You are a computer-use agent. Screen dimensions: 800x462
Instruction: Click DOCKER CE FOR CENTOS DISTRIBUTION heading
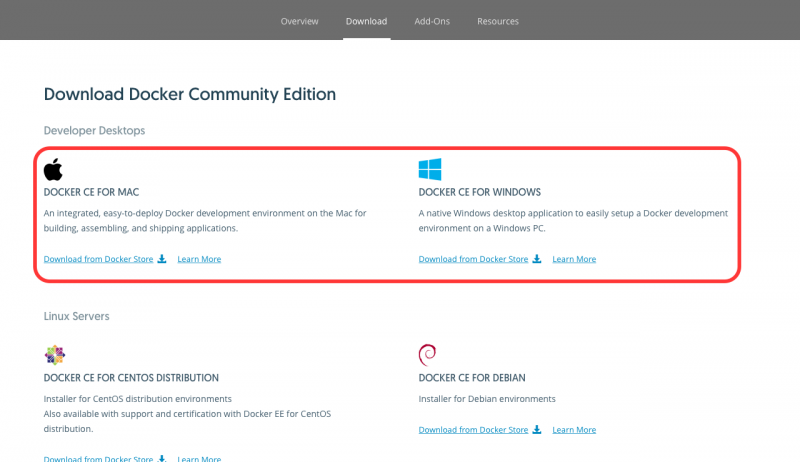(x=131, y=378)
